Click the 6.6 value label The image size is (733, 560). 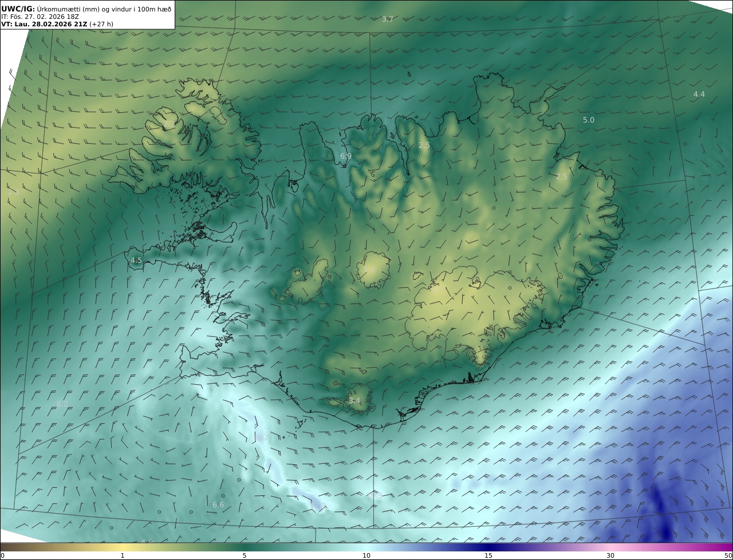coord(218,505)
